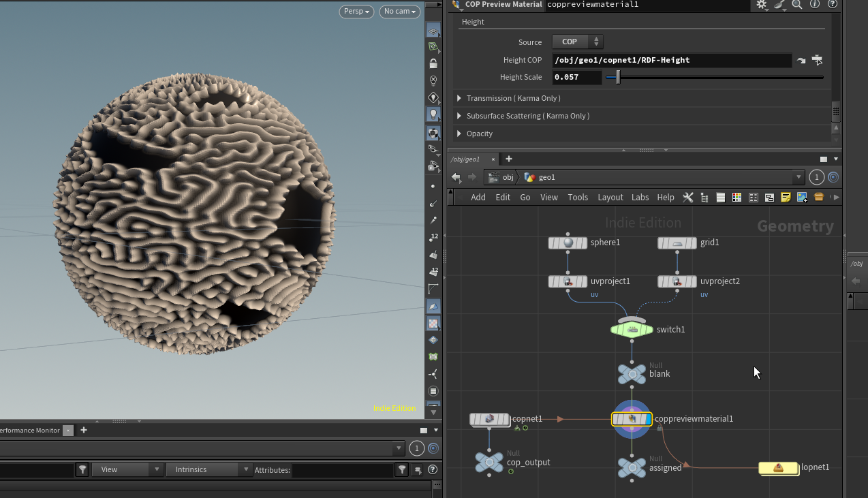This screenshot has height=498, width=868.
Task: Open the Layout menu
Action: (610, 198)
